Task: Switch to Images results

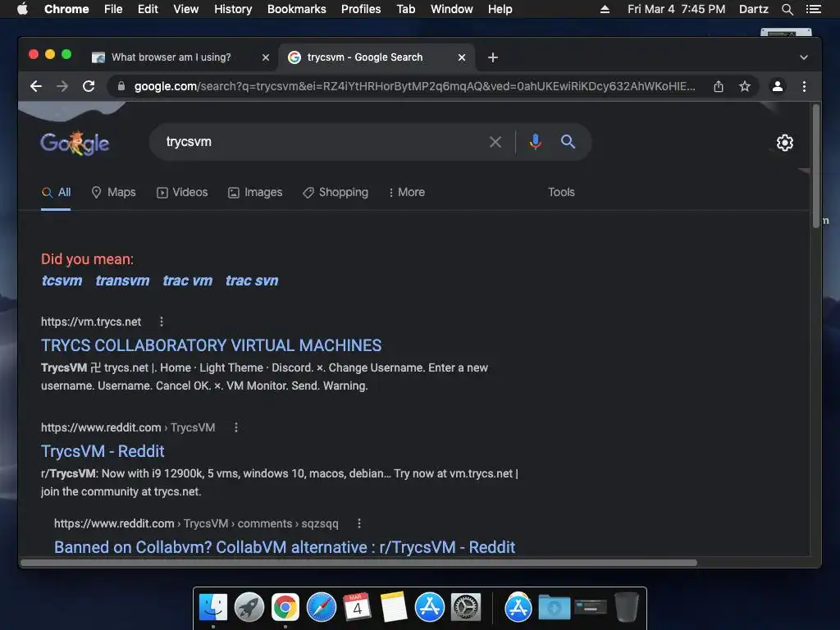Action: tap(255, 192)
